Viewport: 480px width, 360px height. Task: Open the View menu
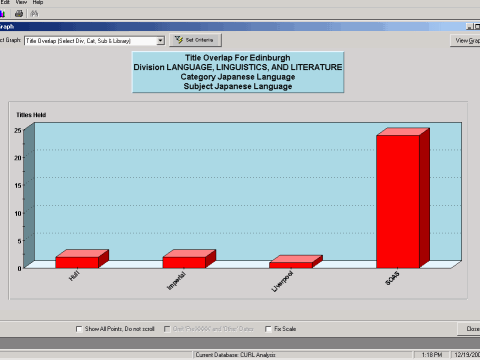coord(21,2)
